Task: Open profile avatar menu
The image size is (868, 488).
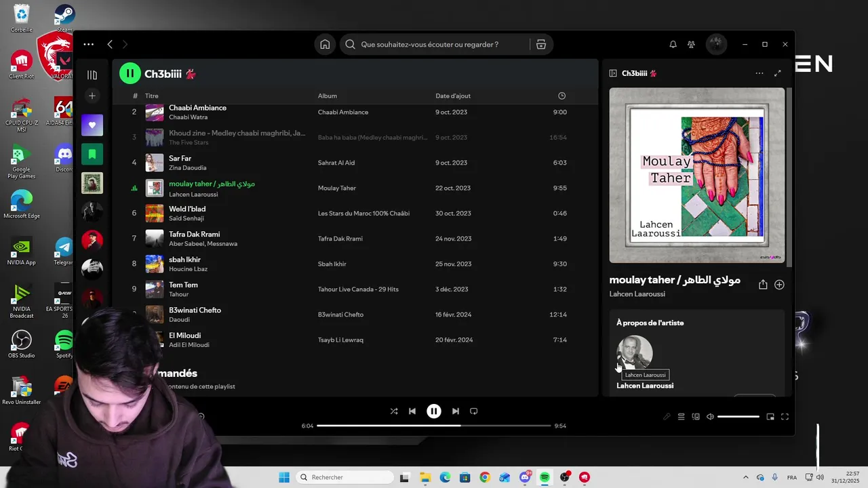Action: point(716,45)
